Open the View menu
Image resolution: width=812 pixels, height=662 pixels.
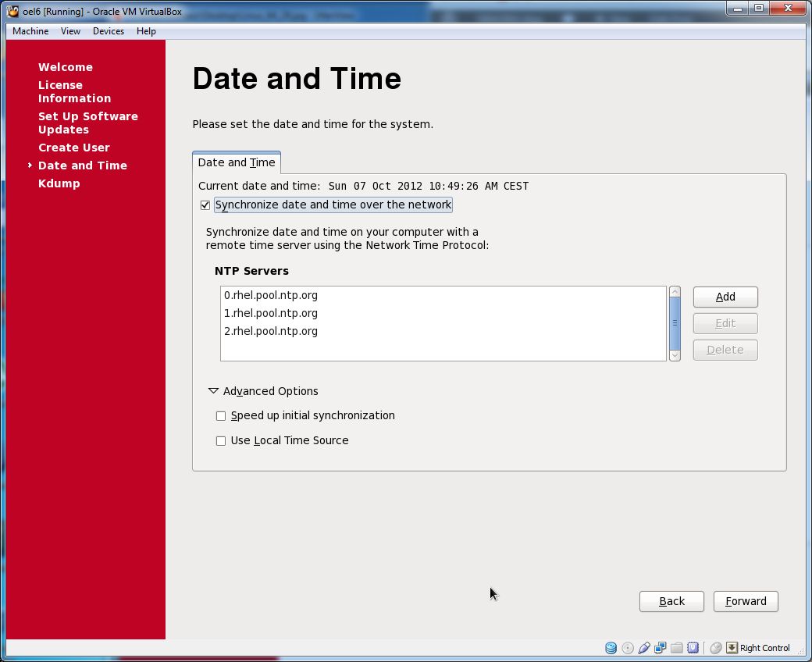70,31
